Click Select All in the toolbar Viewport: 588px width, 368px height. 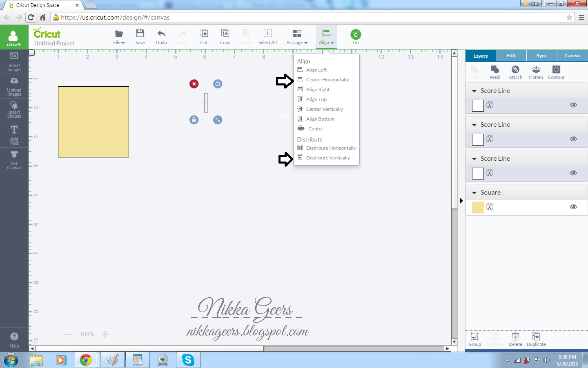pos(267,37)
